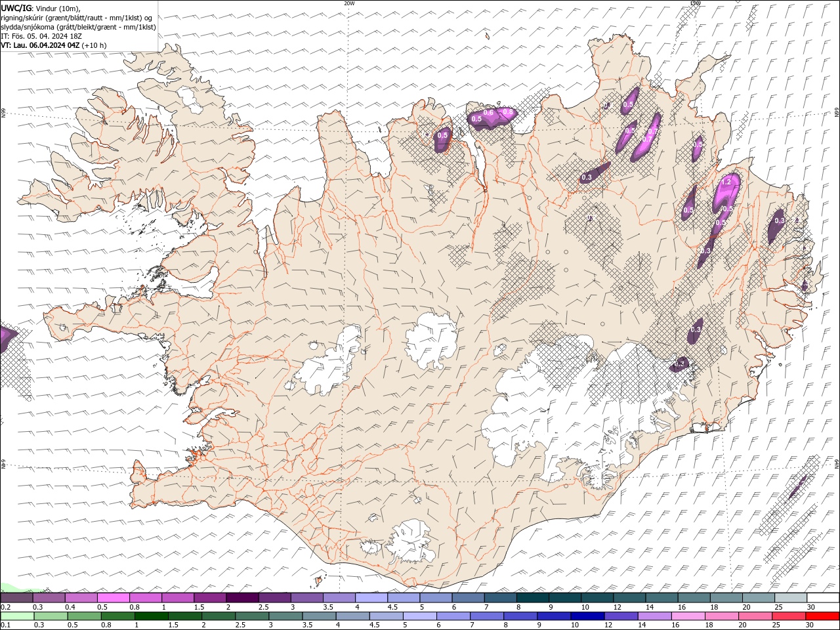
Task: Click the 0.5 green swatch in lower legend
Action: 85,616
